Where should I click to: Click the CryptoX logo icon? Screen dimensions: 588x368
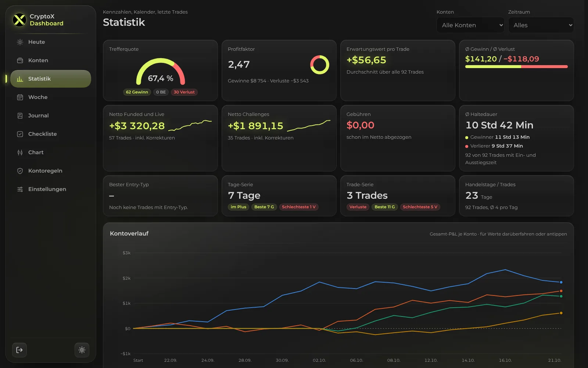tap(19, 20)
